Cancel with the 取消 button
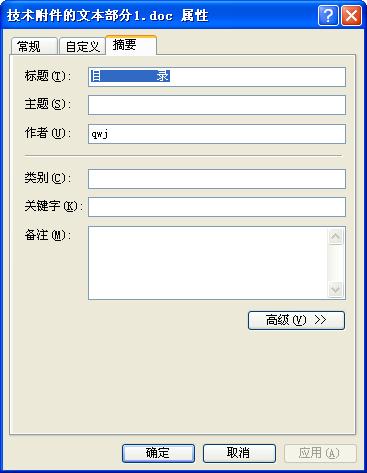The image size is (367, 473). tap(239, 453)
